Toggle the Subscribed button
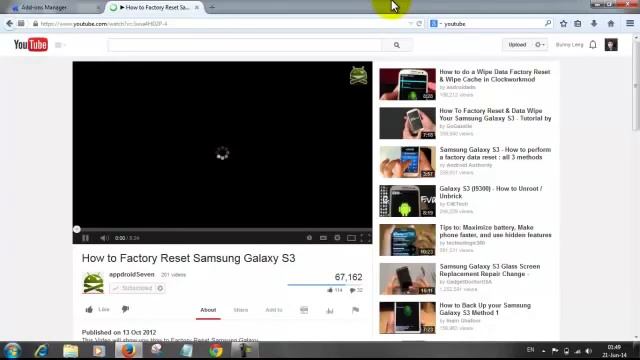The image size is (640, 360). coord(133,288)
